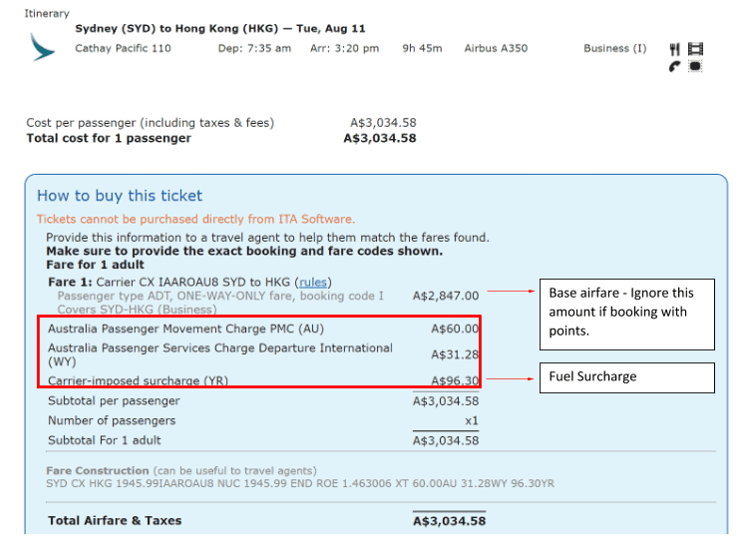Click the Fare for 1 adult heading

pos(95,265)
